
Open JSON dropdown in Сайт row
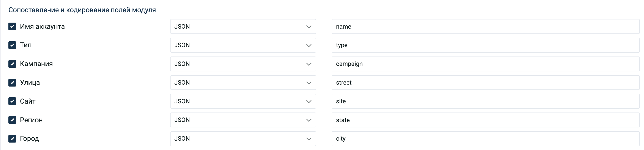tap(243, 101)
